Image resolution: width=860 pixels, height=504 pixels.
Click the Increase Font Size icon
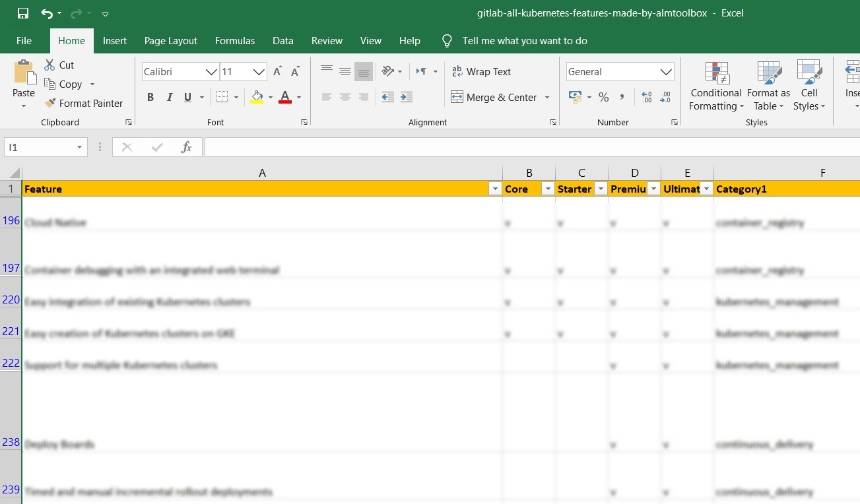pyautogui.click(x=278, y=71)
